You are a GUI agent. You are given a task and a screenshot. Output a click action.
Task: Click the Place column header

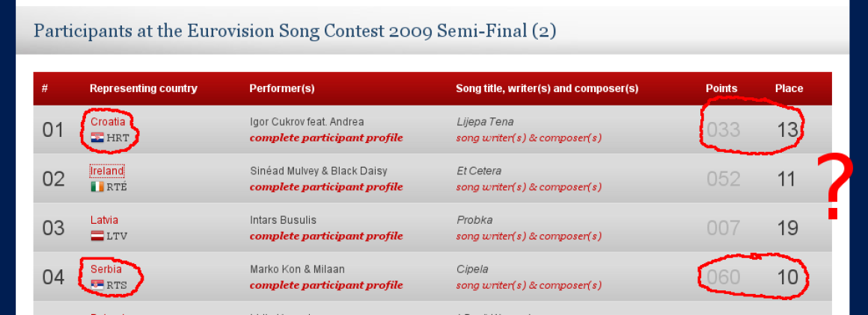pos(789,88)
